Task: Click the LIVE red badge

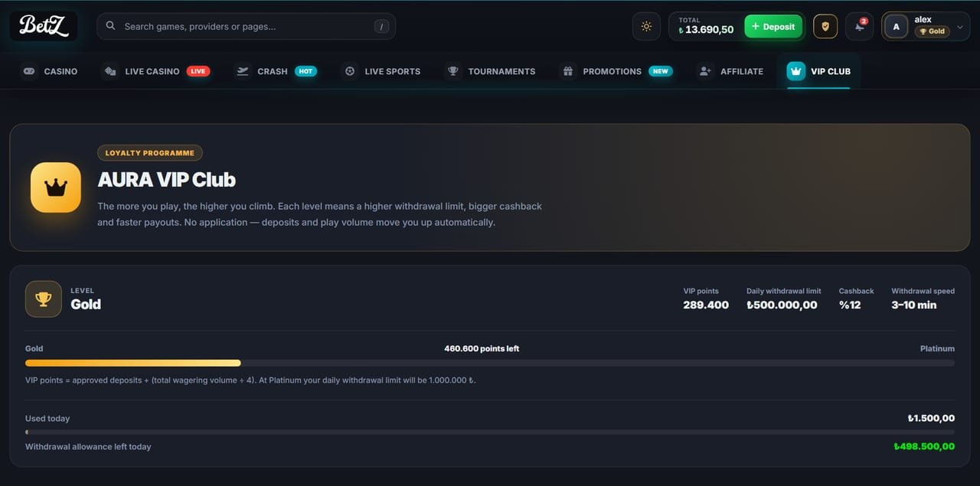Action: tap(198, 71)
